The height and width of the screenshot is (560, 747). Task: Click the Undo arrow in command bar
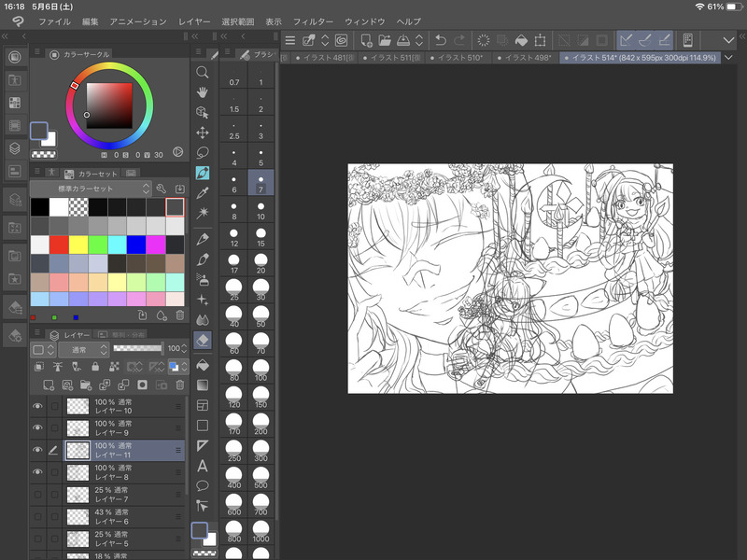click(x=441, y=40)
